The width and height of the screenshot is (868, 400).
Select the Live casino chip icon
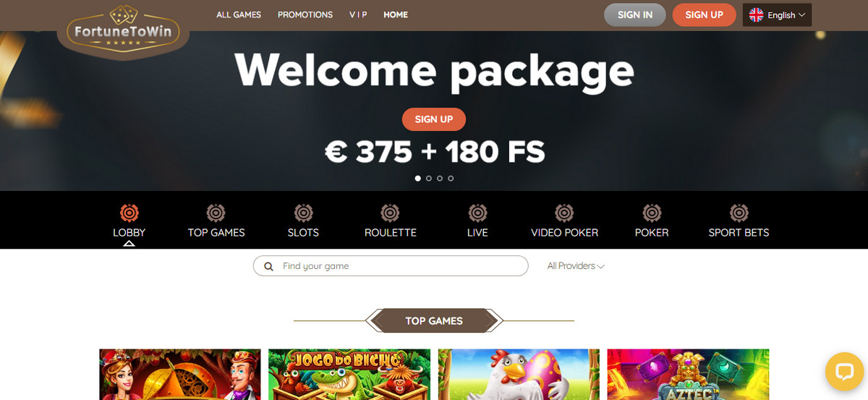[477, 213]
